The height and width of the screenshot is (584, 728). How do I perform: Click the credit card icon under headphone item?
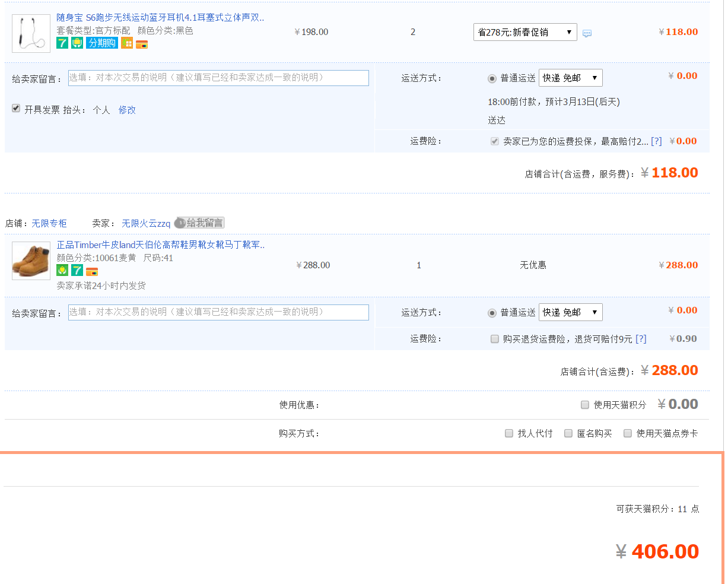pyautogui.click(x=142, y=44)
